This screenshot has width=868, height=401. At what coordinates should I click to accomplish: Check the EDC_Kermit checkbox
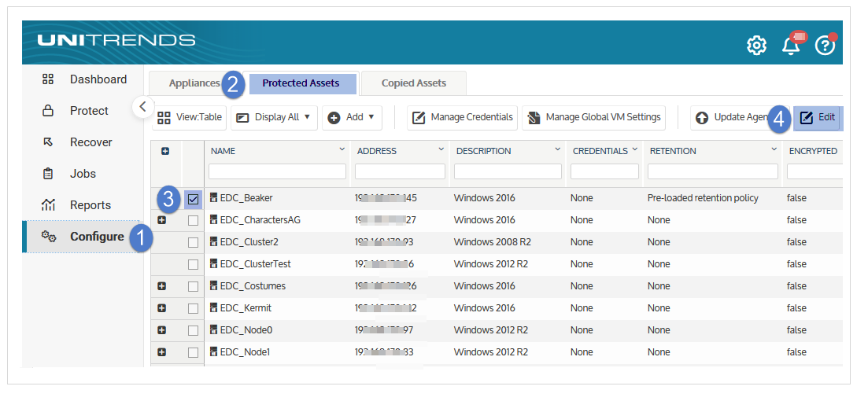coord(194,308)
